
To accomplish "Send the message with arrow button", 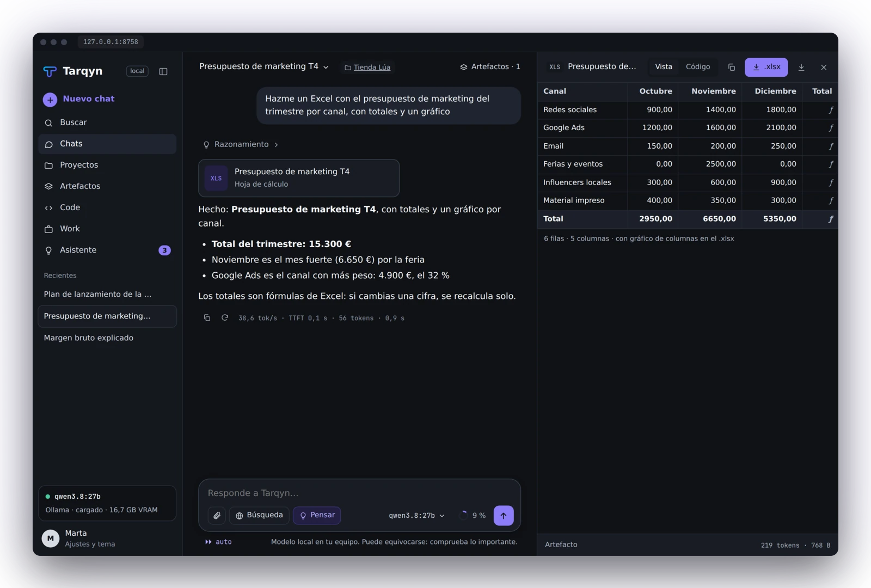I will click(x=504, y=516).
